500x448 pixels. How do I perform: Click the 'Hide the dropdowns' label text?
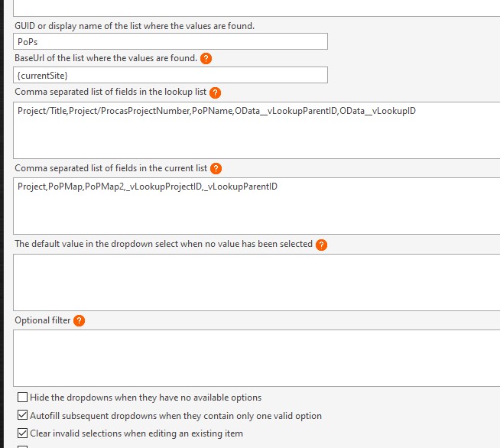tap(146, 398)
